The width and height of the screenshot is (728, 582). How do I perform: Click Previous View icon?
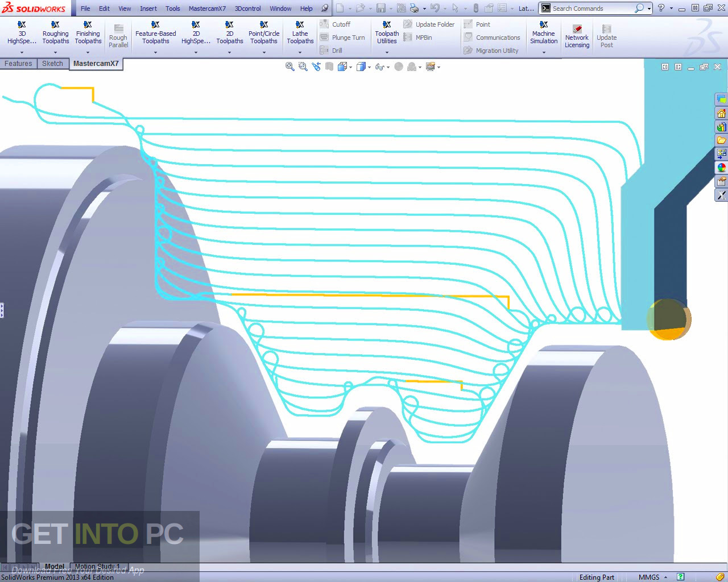[316, 66]
